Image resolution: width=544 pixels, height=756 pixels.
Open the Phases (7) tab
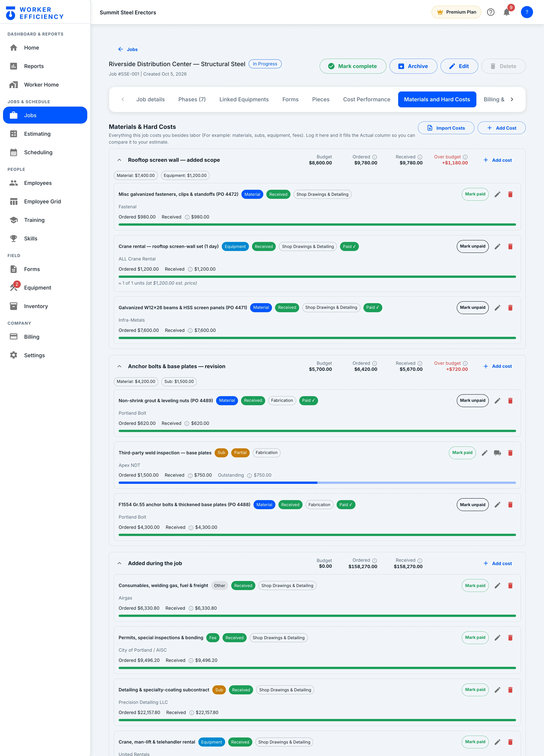[x=192, y=99]
